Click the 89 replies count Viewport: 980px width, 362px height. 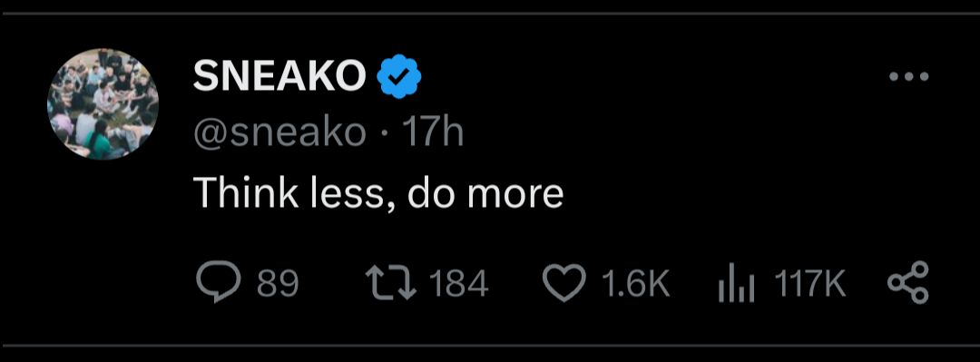(279, 284)
